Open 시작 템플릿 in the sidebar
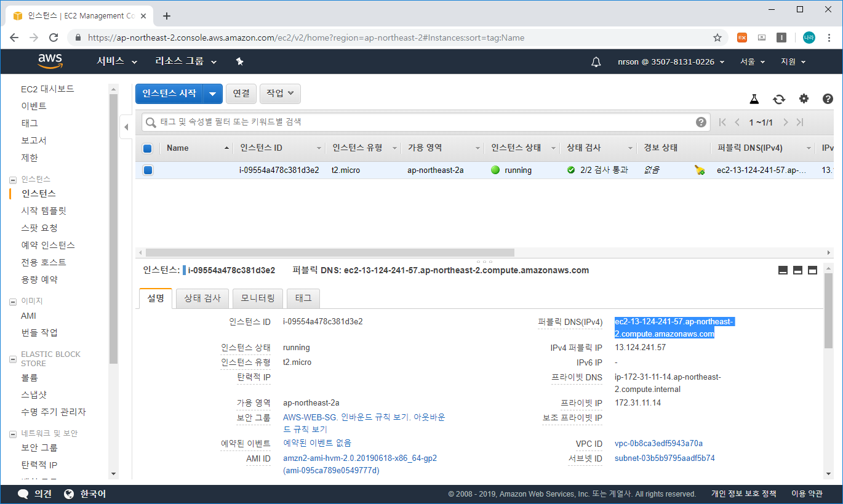The image size is (843, 504). 44,210
